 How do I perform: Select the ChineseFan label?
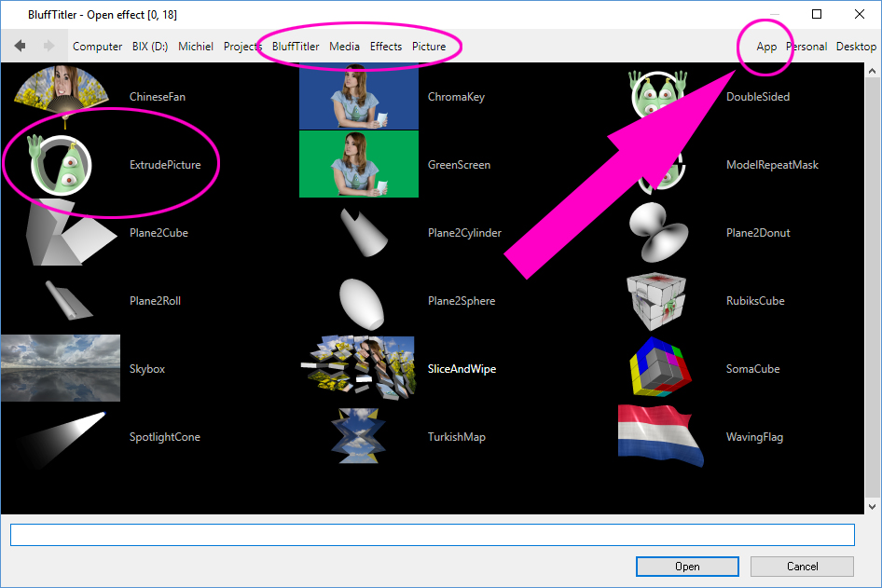tap(158, 97)
